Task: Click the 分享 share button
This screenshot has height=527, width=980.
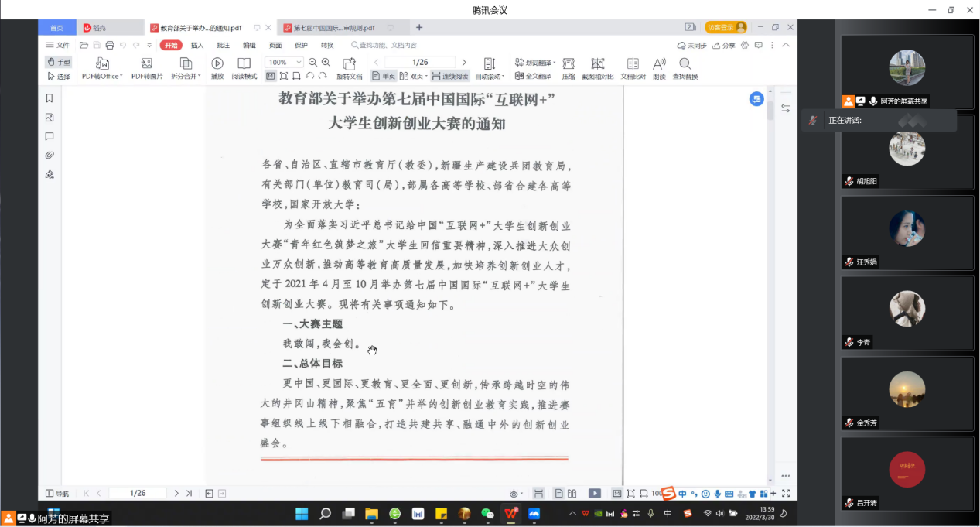Action: pos(724,45)
